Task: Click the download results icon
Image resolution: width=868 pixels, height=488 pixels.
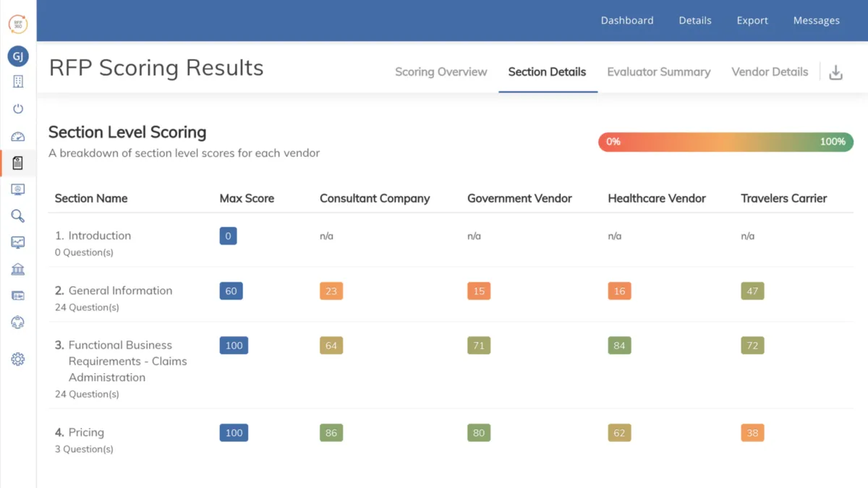Action: coord(835,72)
